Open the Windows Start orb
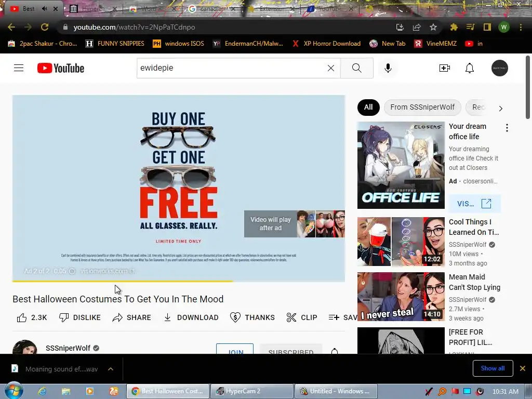The width and height of the screenshot is (532, 399). [14, 391]
